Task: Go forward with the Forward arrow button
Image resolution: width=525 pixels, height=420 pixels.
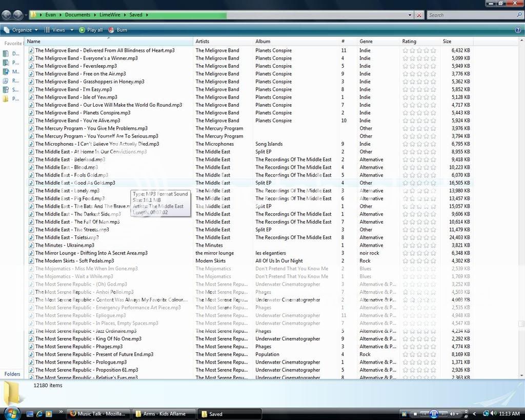Action: [x=17, y=15]
